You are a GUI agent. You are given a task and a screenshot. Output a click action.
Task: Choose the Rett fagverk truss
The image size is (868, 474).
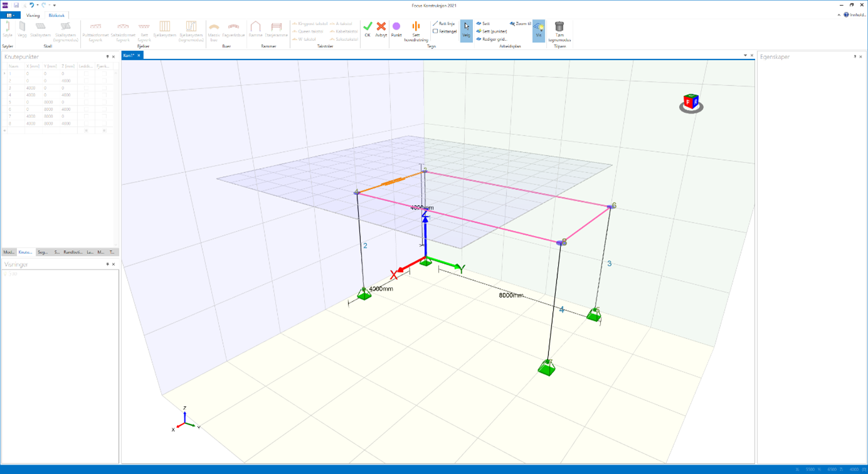tap(144, 31)
